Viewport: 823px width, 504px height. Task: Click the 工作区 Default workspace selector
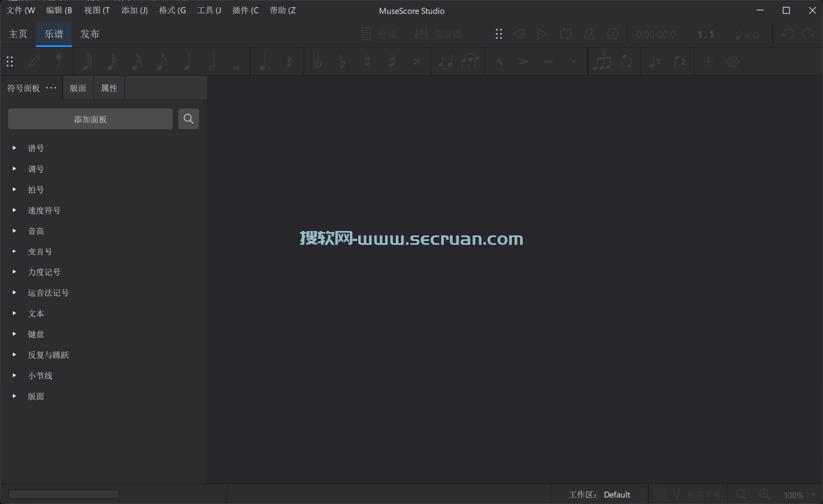pyautogui.click(x=600, y=495)
